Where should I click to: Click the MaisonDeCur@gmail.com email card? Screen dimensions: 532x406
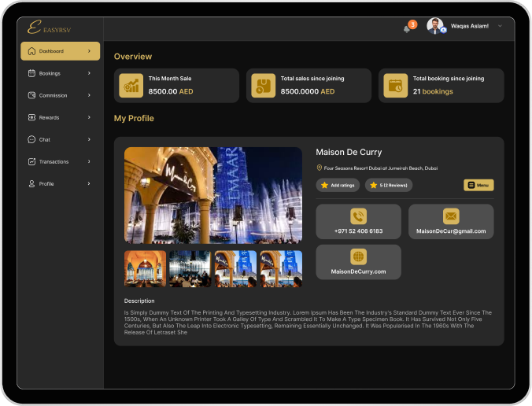coord(451,221)
